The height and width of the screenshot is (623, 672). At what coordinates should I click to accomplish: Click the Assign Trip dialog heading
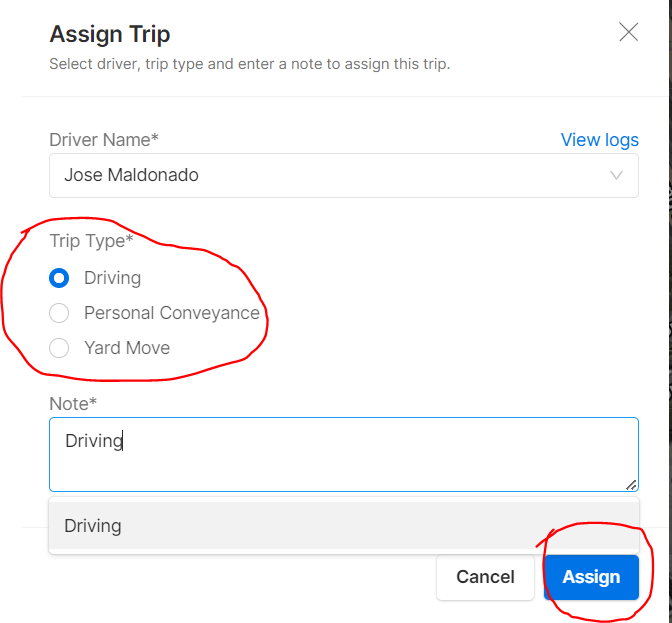click(x=110, y=34)
